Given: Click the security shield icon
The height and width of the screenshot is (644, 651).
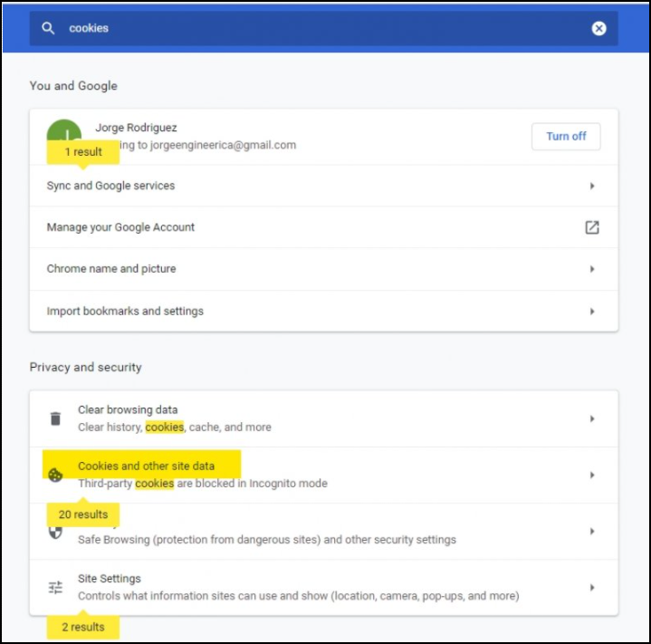Looking at the screenshot, I should point(55,533).
